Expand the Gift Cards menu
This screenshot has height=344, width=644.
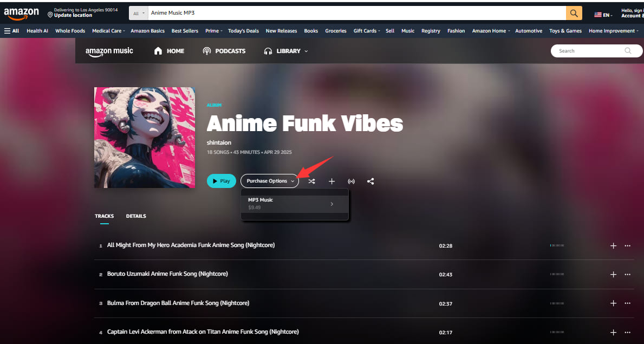click(x=366, y=31)
